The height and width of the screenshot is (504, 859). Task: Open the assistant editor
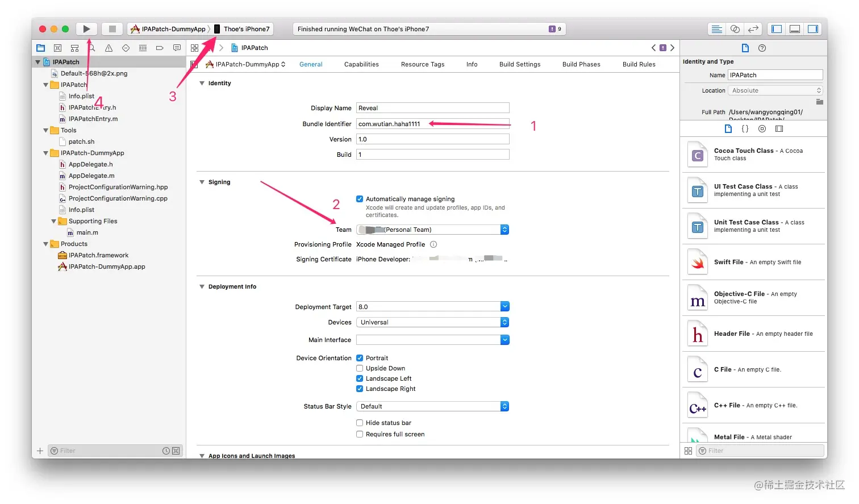pos(735,29)
